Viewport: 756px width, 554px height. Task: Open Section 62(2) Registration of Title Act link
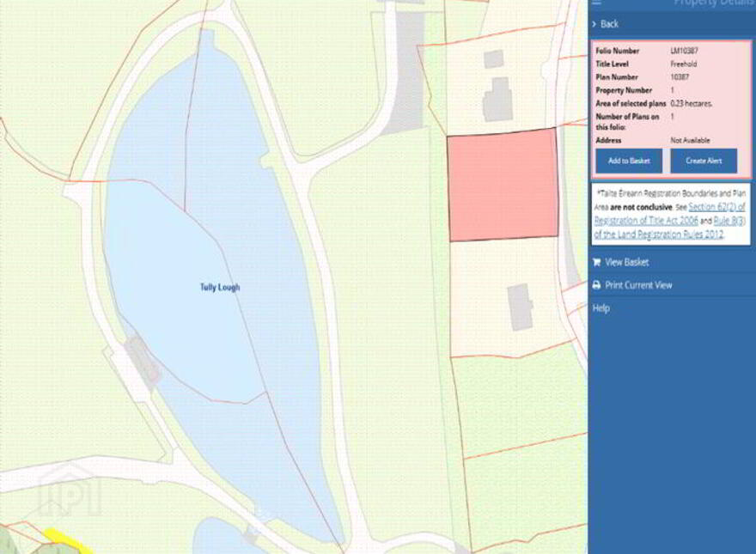click(670, 214)
